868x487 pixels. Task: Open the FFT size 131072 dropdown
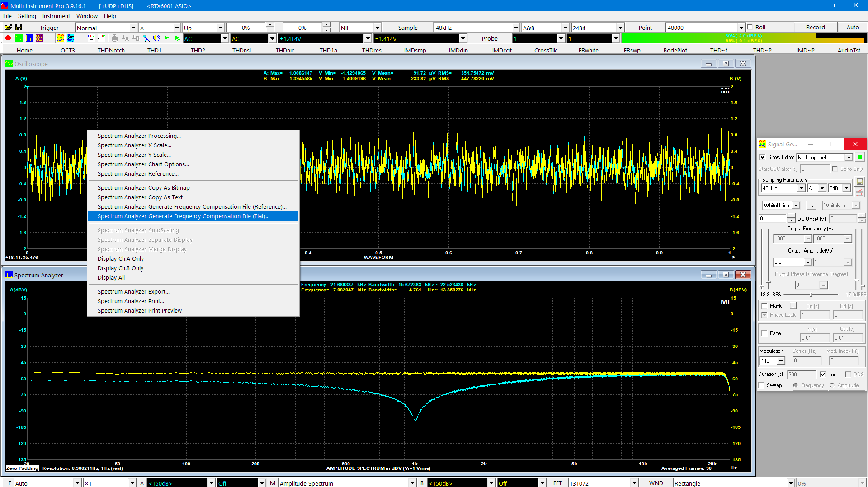[x=634, y=483]
